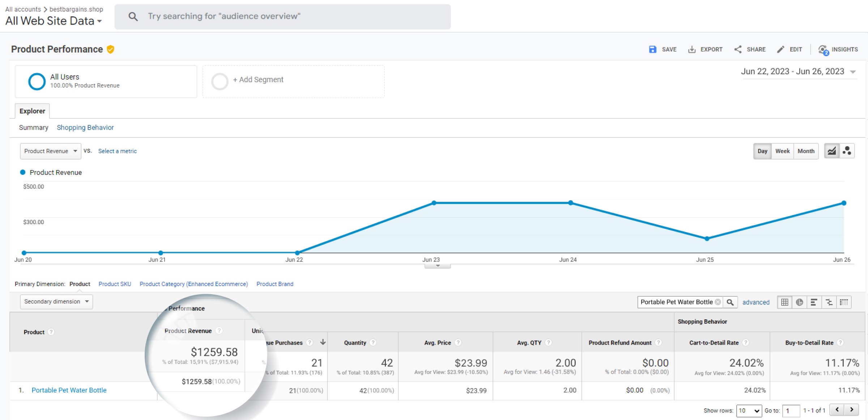Click the Export download icon
Image resolution: width=868 pixels, height=420 pixels.
click(692, 50)
